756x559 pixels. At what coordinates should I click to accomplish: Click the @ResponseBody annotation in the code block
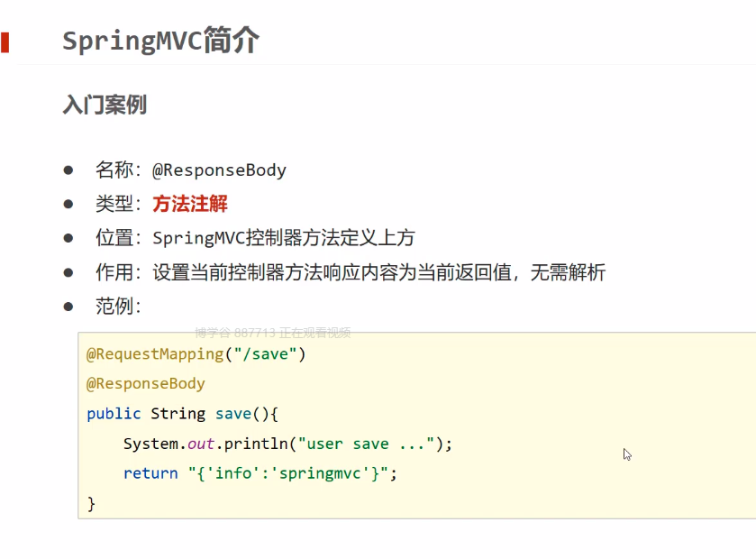coord(146,384)
